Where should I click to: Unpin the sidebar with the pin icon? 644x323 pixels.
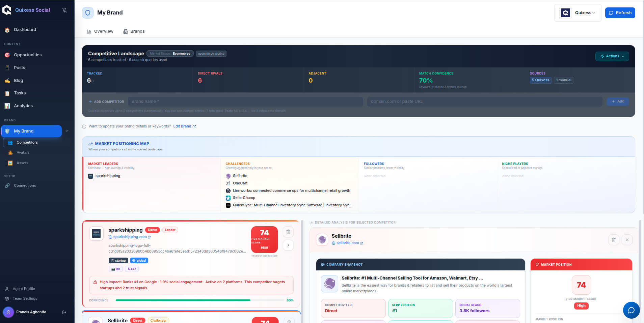click(x=64, y=10)
